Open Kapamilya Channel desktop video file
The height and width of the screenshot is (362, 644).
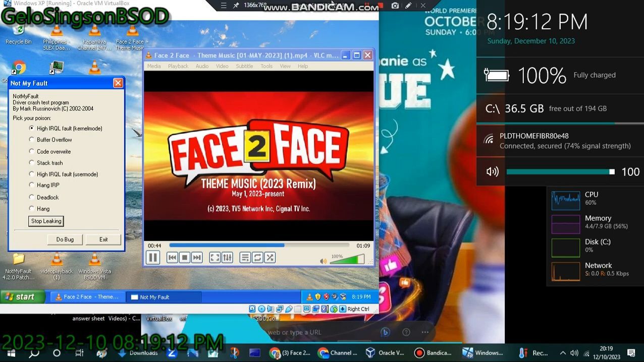(x=94, y=38)
